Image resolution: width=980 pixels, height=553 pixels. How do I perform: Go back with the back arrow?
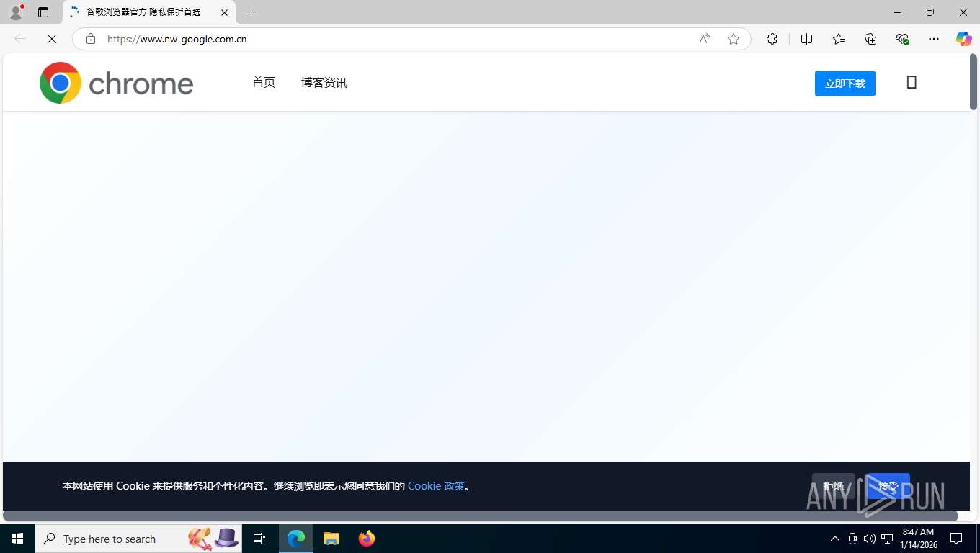click(x=20, y=39)
